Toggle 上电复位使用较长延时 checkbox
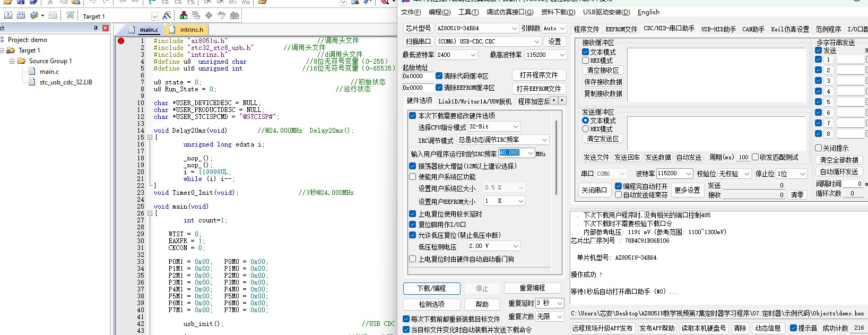This screenshot has height=335, width=868. tap(413, 214)
